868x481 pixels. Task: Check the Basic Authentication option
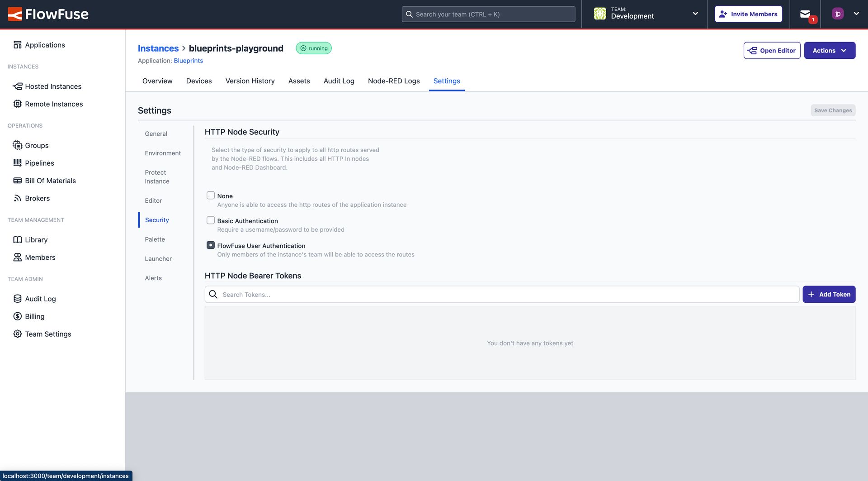point(210,220)
